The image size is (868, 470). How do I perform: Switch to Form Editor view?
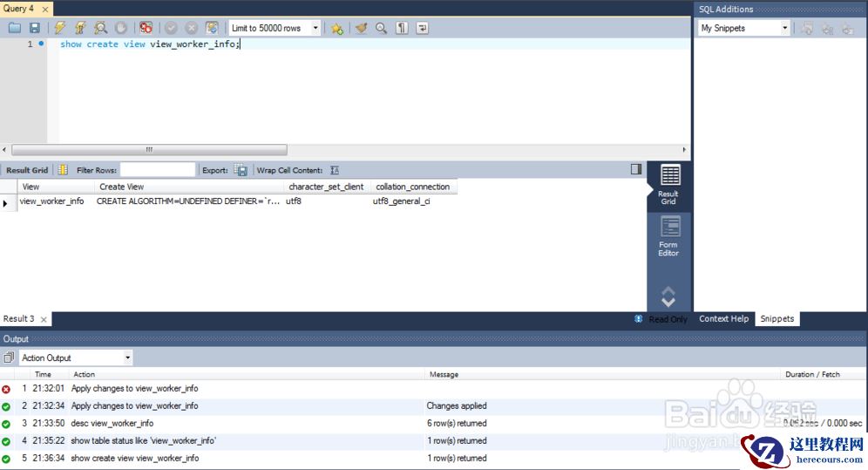click(x=668, y=235)
